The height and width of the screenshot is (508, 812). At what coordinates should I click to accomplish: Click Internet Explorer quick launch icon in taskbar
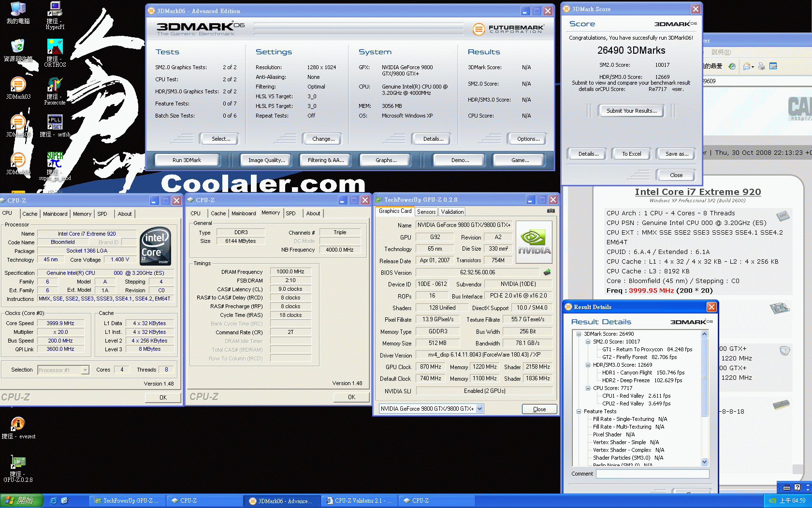tap(54, 501)
